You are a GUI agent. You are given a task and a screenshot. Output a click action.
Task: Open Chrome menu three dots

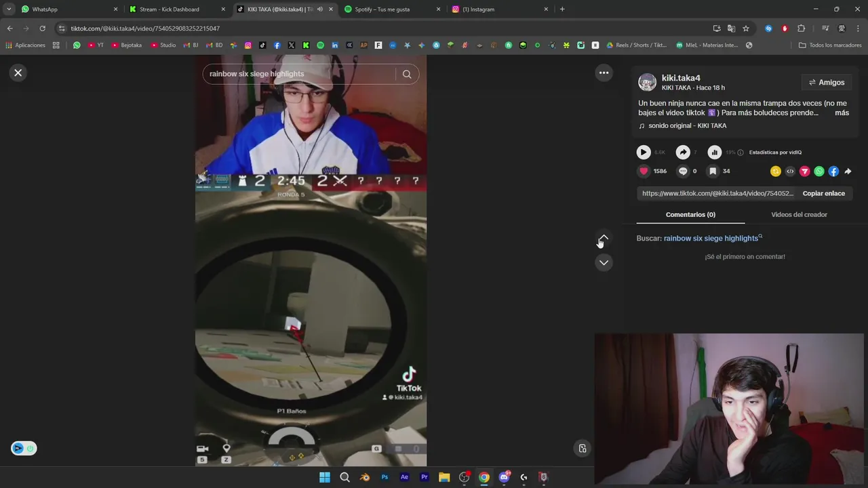[859, 28]
